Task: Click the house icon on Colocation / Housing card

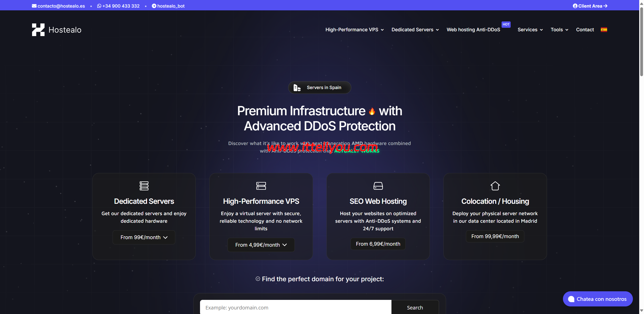Action: pyautogui.click(x=495, y=186)
